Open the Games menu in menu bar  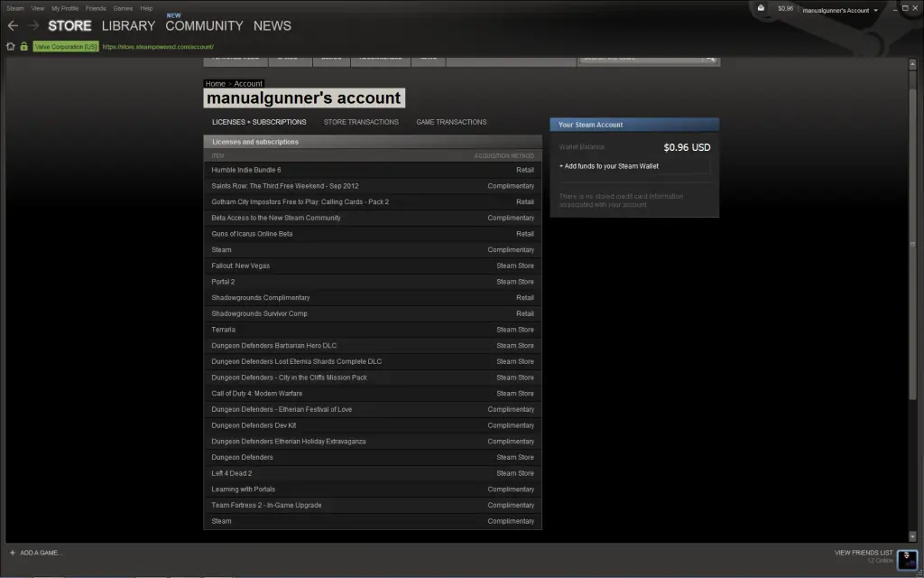[123, 8]
